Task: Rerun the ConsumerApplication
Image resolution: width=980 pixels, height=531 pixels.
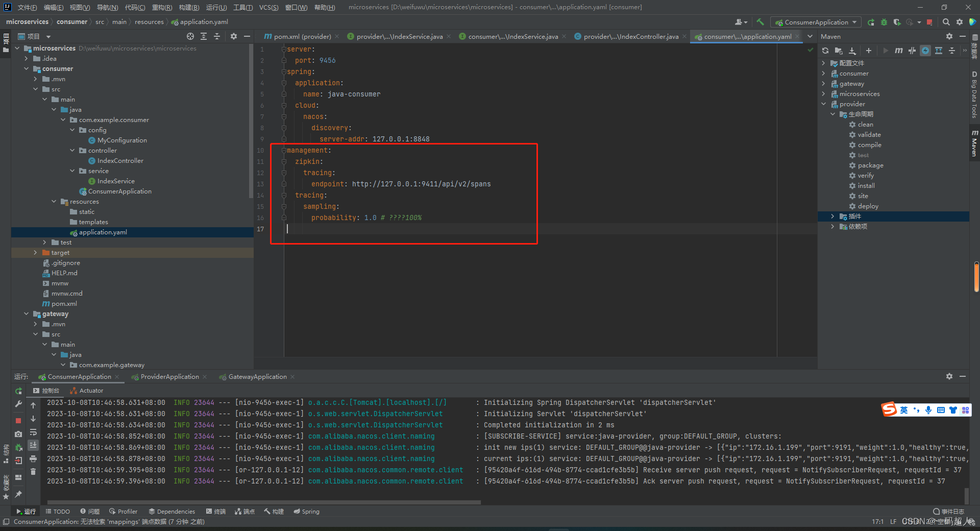Action: pos(18,391)
